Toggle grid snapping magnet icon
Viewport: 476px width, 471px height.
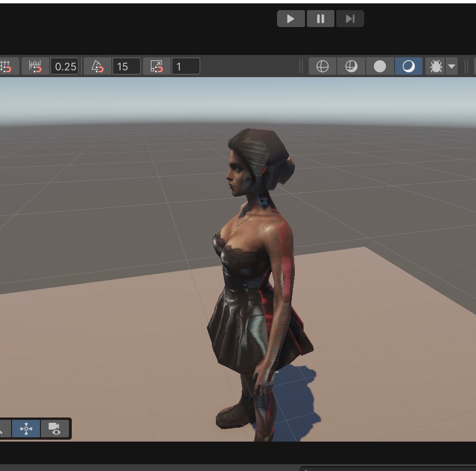[7, 66]
